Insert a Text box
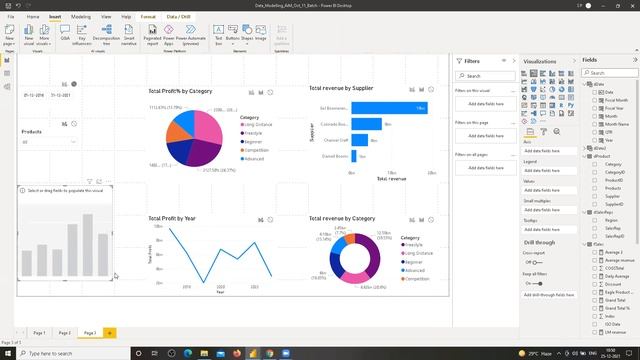 tap(218, 35)
